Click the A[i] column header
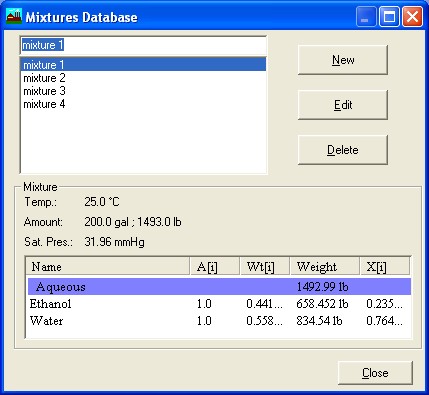Viewport: 429px width, 395px height. [x=215, y=266]
